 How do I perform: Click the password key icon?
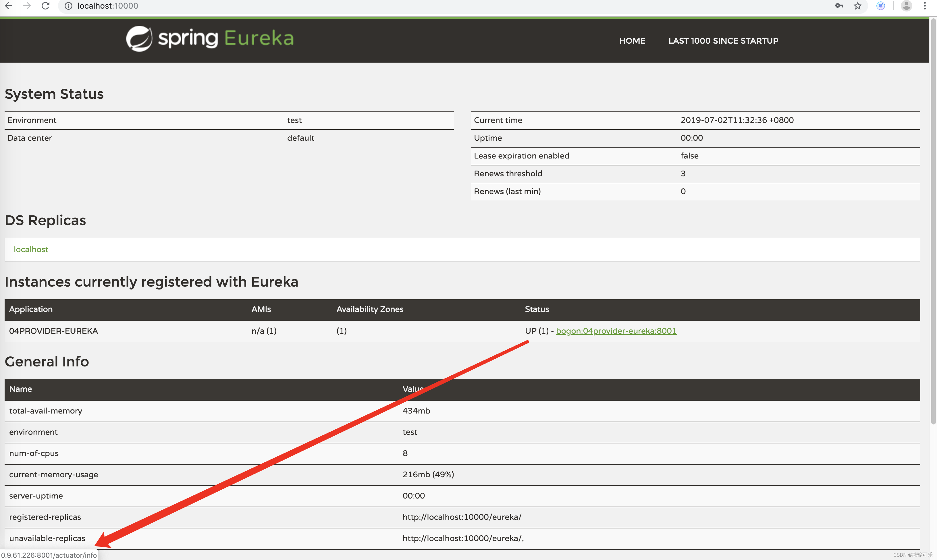[x=839, y=6]
